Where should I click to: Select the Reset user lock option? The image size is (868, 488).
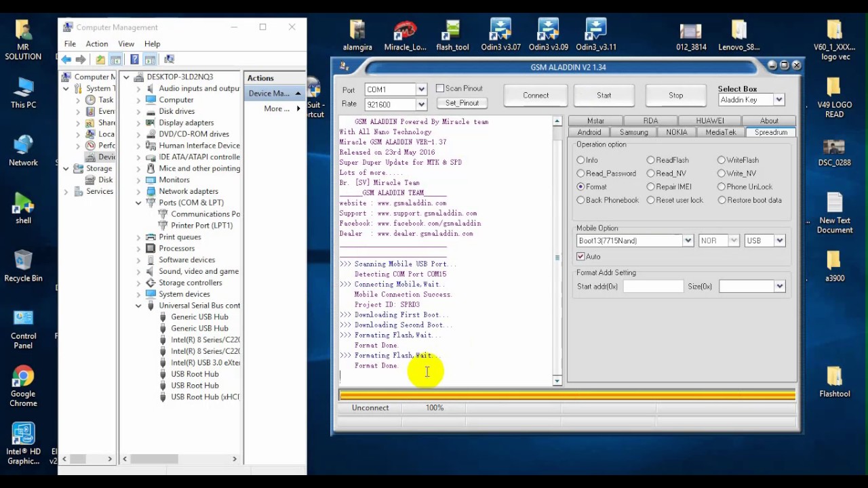(x=651, y=200)
